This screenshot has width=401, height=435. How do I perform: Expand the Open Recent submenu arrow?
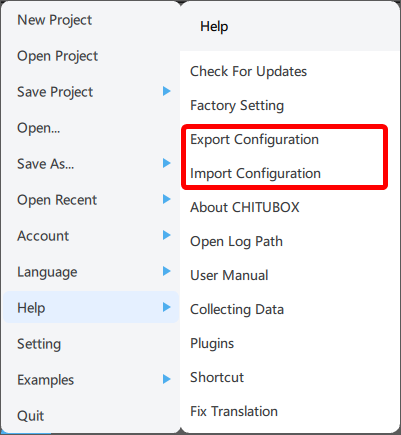167,199
